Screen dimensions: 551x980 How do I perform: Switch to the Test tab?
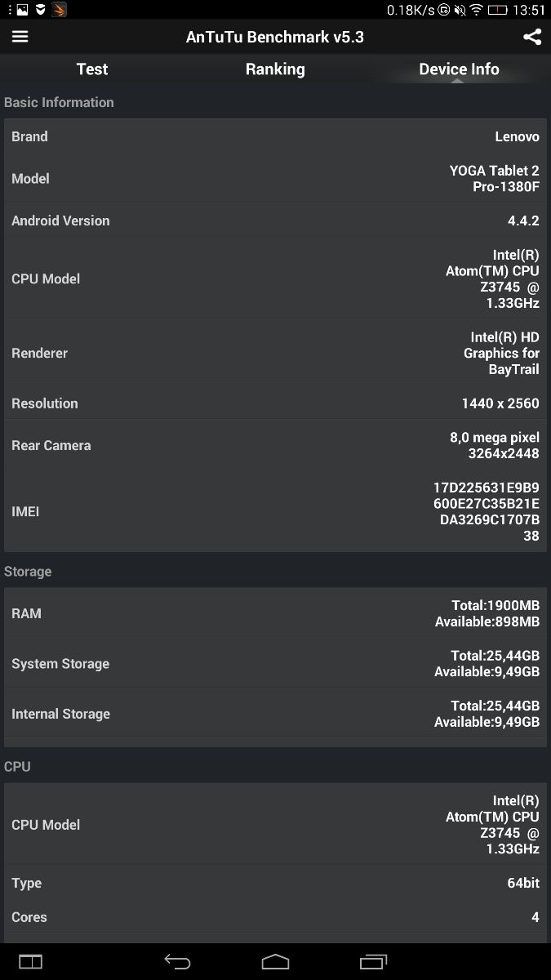coord(92,69)
